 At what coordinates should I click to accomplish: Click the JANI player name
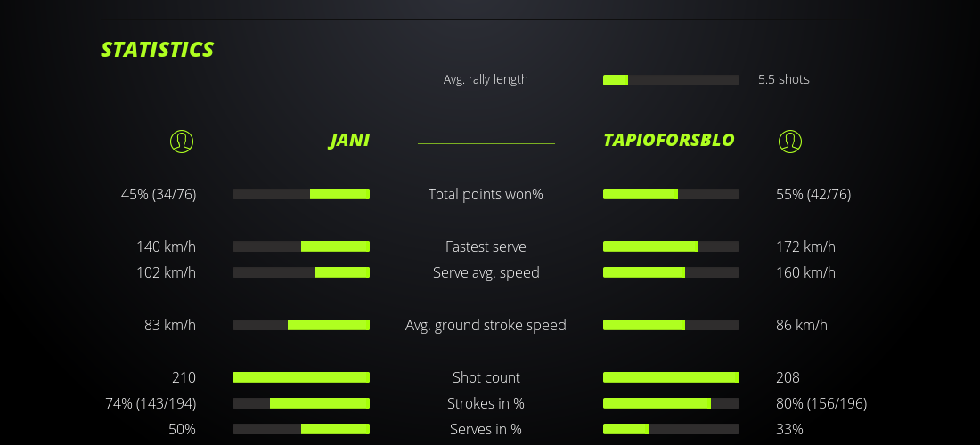pos(349,141)
